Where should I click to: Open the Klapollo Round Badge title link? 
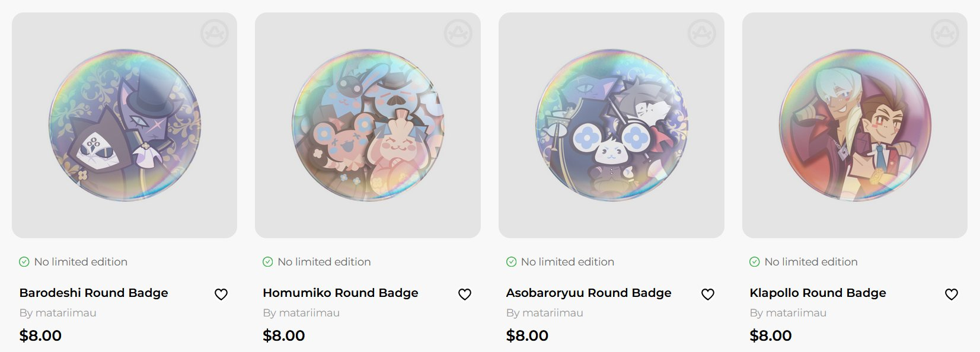tap(818, 293)
